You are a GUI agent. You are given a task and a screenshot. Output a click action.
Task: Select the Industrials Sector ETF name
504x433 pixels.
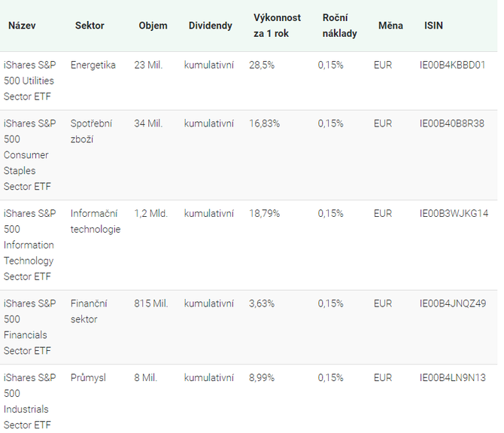pyautogui.click(x=29, y=401)
